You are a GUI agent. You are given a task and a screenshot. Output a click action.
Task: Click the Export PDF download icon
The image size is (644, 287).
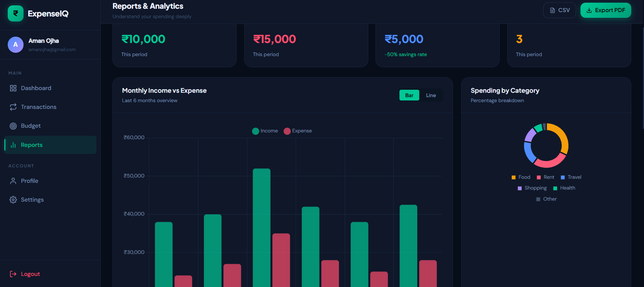(589, 10)
